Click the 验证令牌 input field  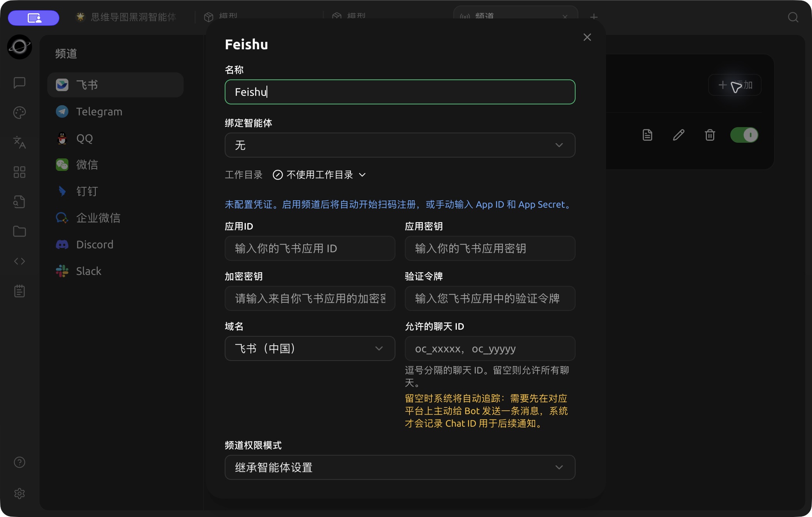[490, 298]
